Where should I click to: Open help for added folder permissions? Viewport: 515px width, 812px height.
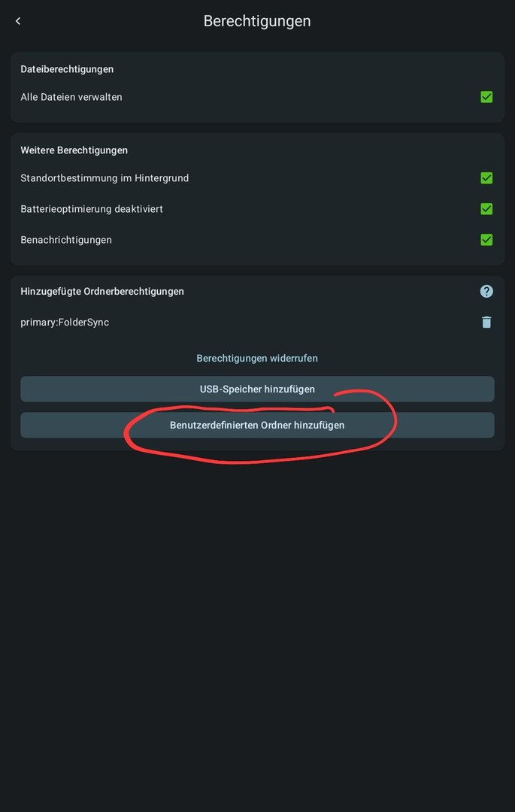point(486,291)
